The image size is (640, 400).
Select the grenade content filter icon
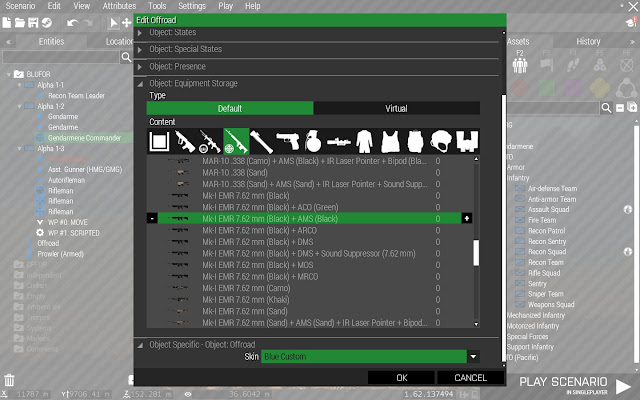coord(313,141)
